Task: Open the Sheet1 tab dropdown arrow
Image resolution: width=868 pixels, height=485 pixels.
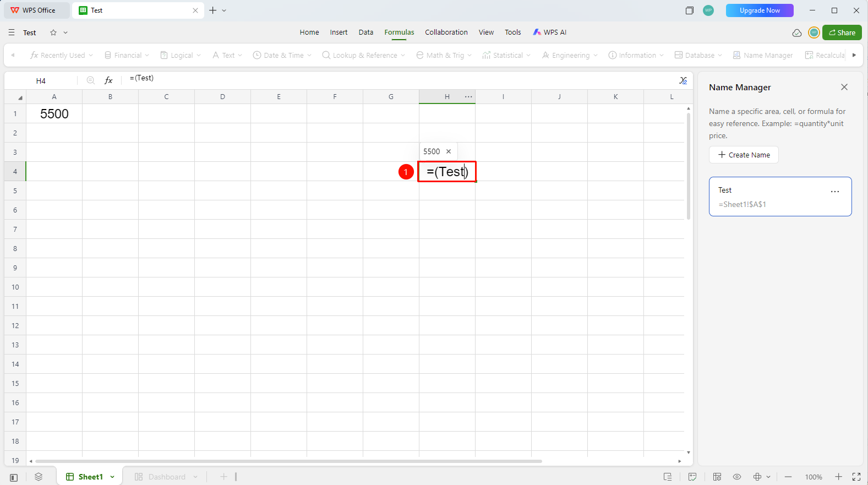Action: point(112,477)
